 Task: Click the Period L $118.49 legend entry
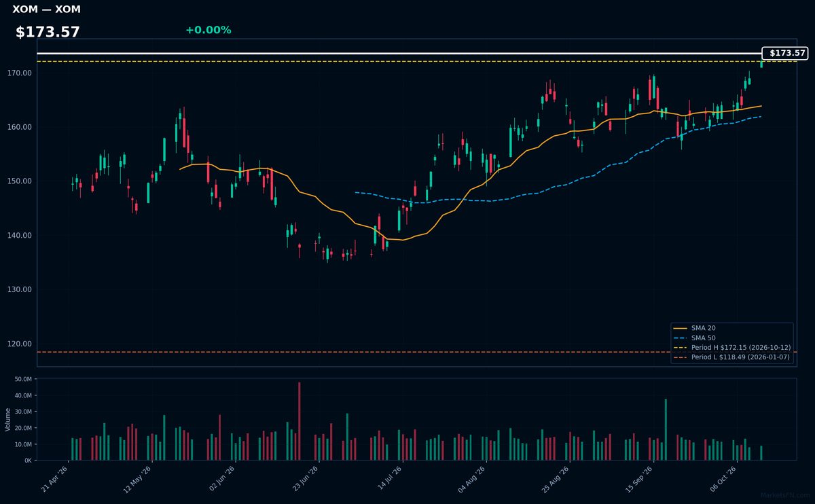(x=732, y=357)
